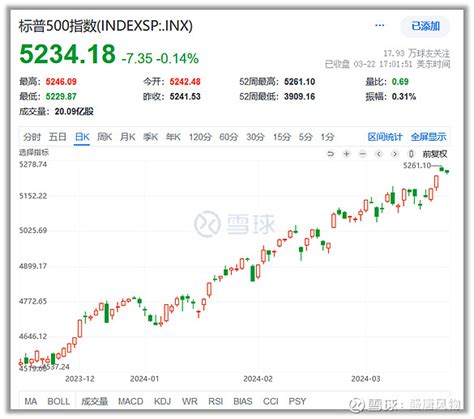Show the PSY indicator
Image resolution: width=474 pixels, height=419 pixels.
pos(297,401)
